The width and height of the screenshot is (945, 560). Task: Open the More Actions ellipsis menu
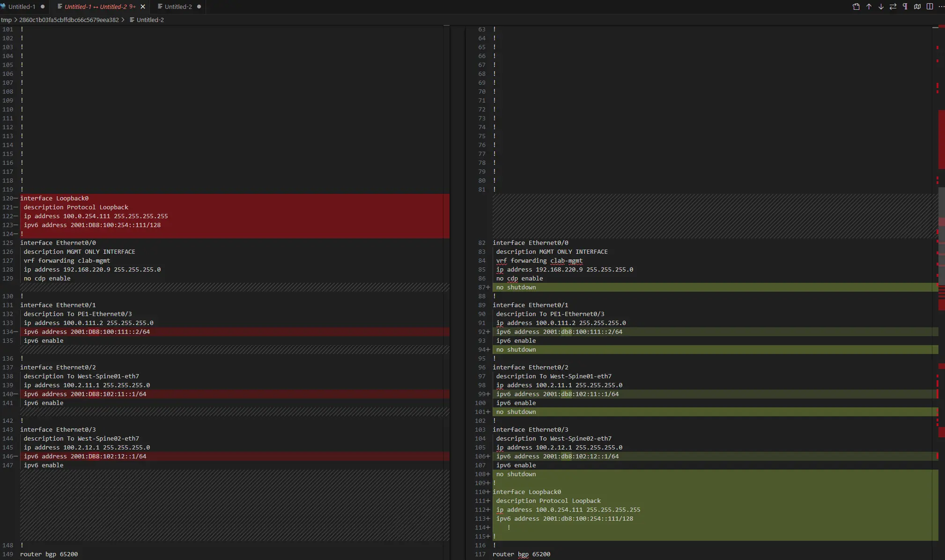click(941, 7)
